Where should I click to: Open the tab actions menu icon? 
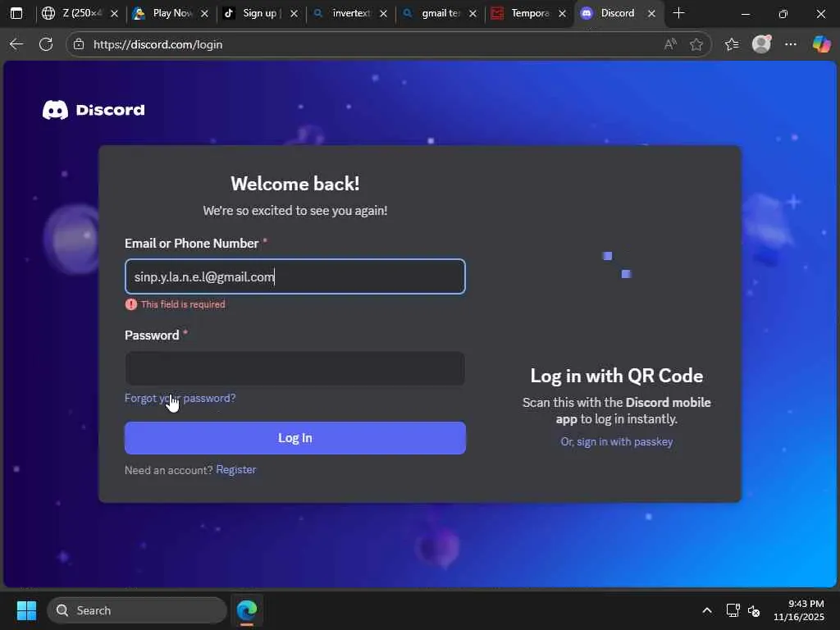pyautogui.click(x=16, y=13)
